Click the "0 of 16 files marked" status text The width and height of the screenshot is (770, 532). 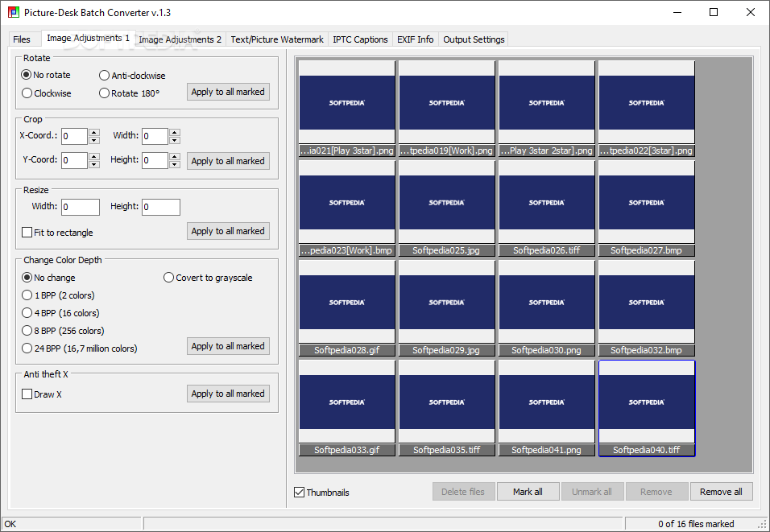pyautogui.click(x=696, y=524)
